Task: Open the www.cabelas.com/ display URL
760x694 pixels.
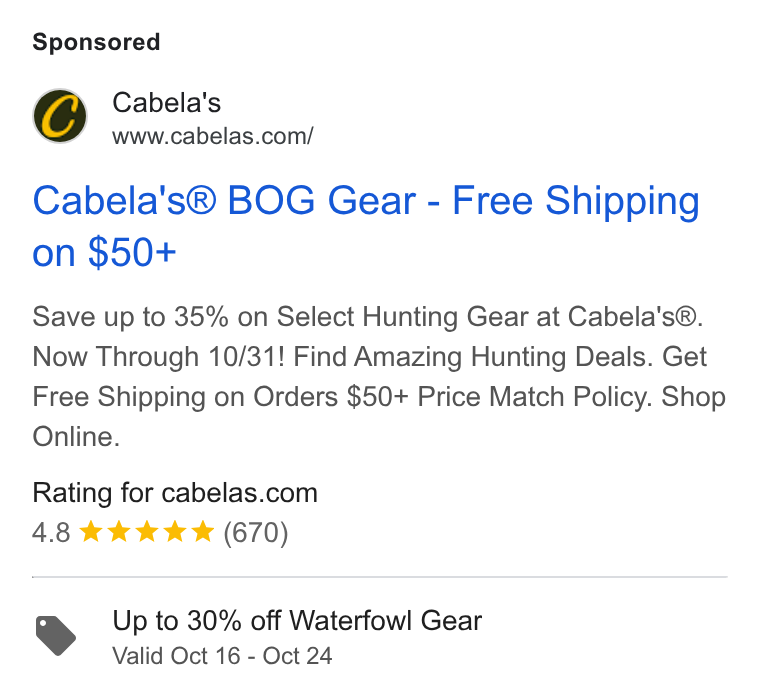Action: 213,136
